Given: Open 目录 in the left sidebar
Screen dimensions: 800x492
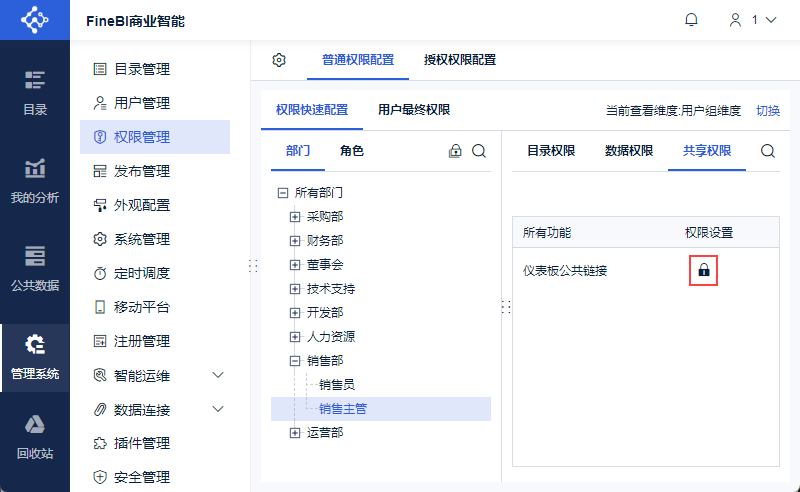Looking at the screenshot, I should click(35, 92).
